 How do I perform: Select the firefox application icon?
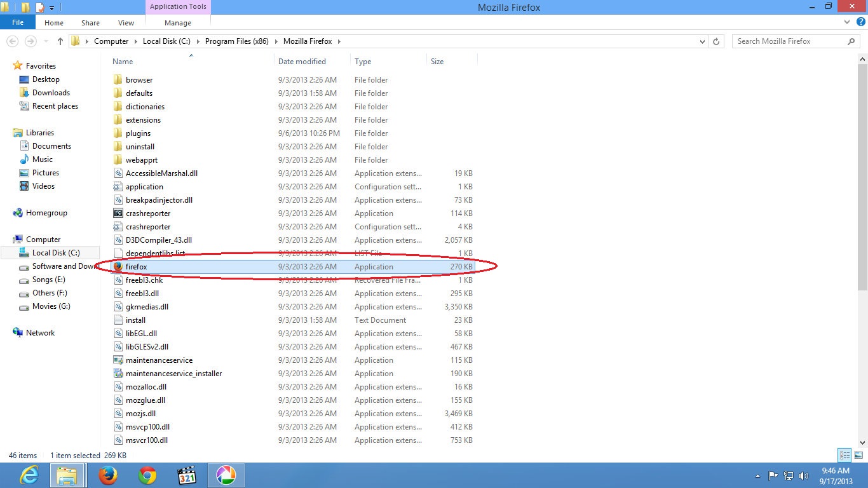[x=118, y=267]
